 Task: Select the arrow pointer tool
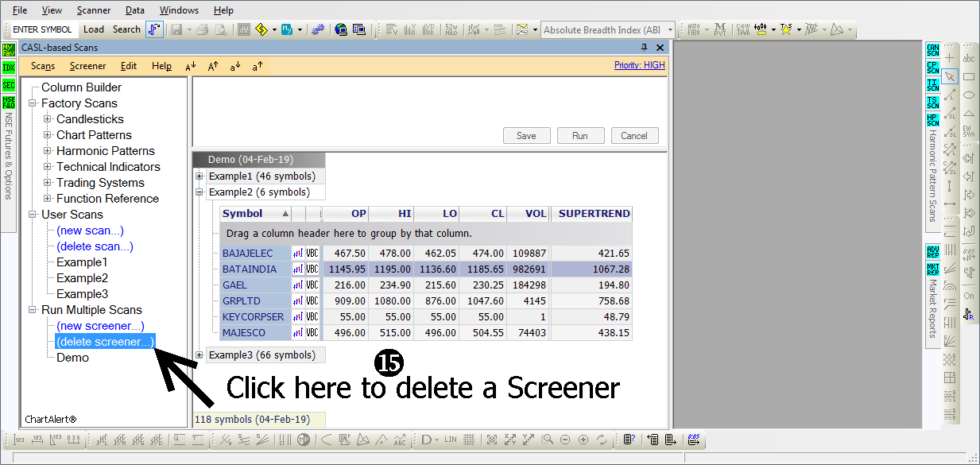pyautogui.click(x=950, y=76)
